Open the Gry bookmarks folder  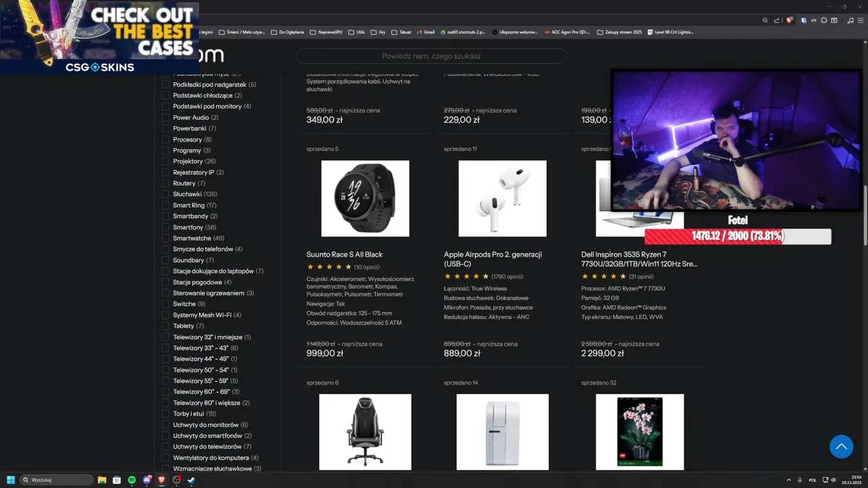pos(378,32)
